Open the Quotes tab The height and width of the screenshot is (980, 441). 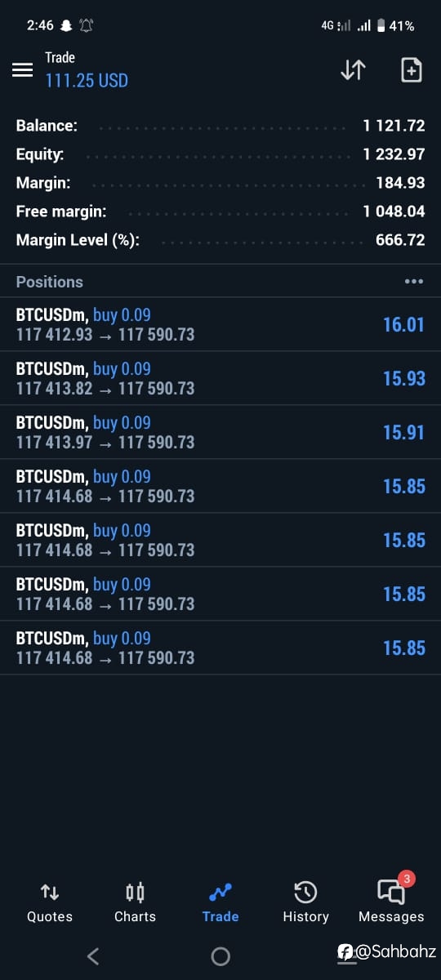coord(50,902)
